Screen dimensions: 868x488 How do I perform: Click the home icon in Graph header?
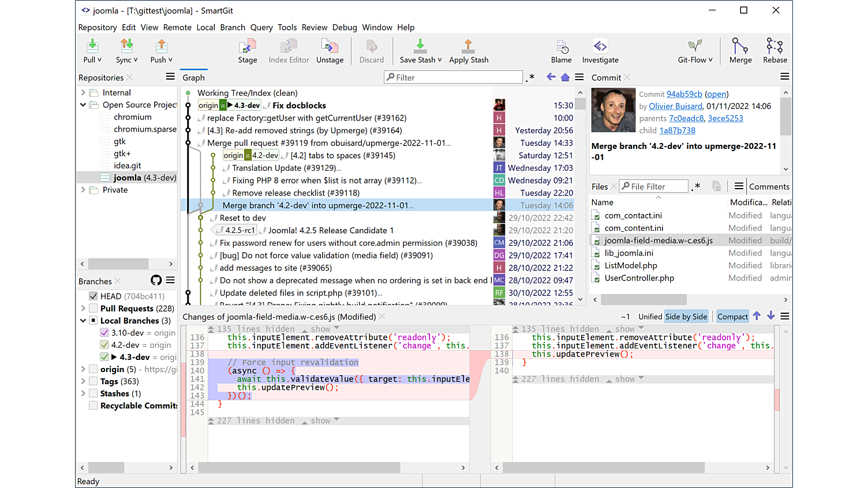pos(565,77)
